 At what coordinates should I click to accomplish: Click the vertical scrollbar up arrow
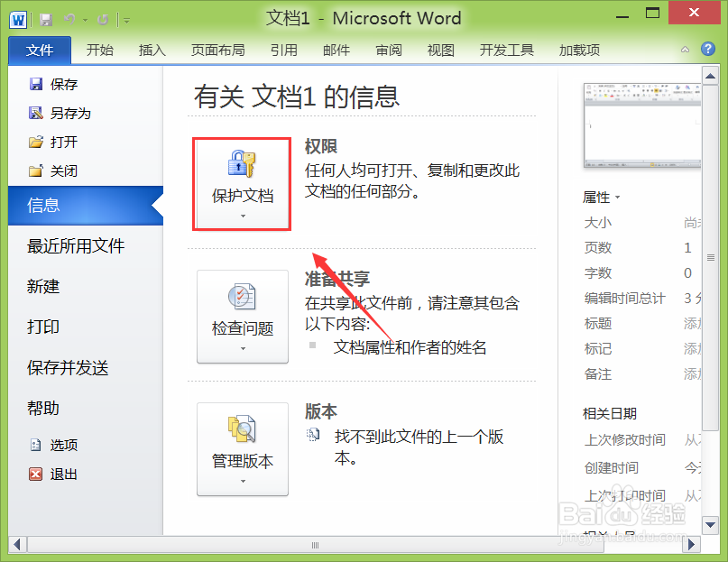pos(710,76)
